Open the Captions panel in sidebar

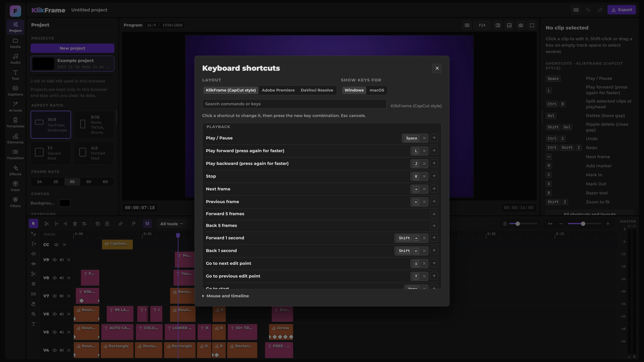point(15,91)
